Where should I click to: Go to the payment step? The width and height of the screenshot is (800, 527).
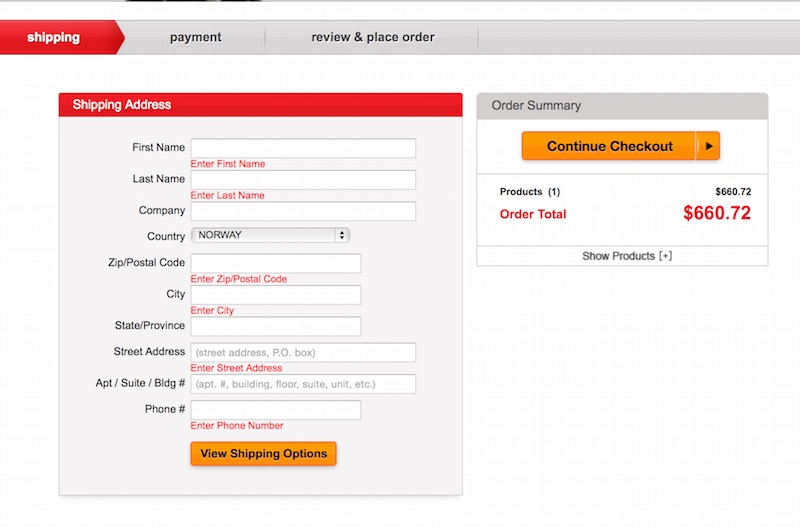(195, 37)
